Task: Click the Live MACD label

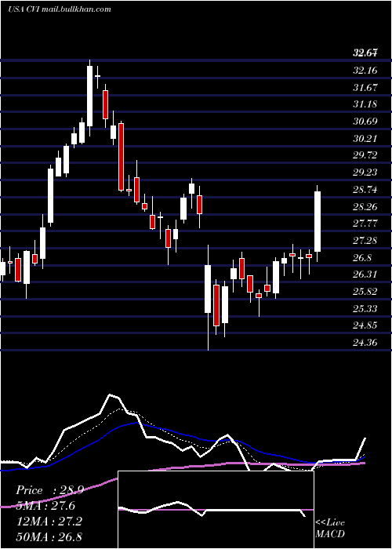Action: pyautogui.click(x=330, y=529)
